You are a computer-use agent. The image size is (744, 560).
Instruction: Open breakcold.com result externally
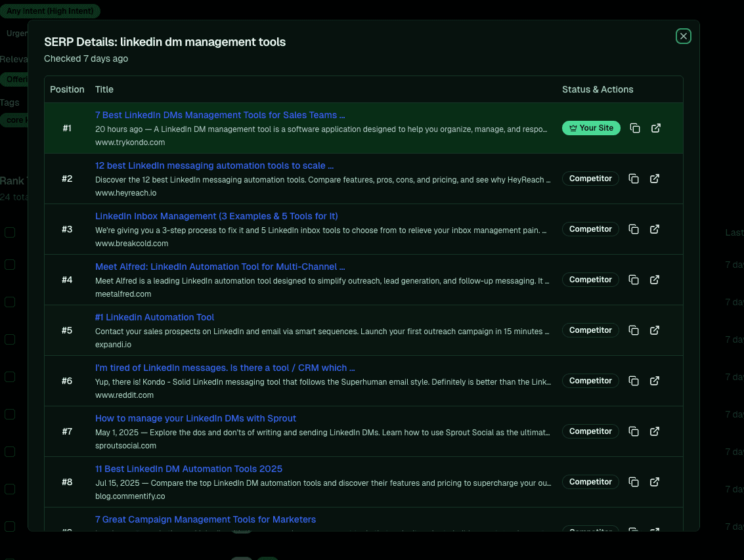tap(654, 229)
